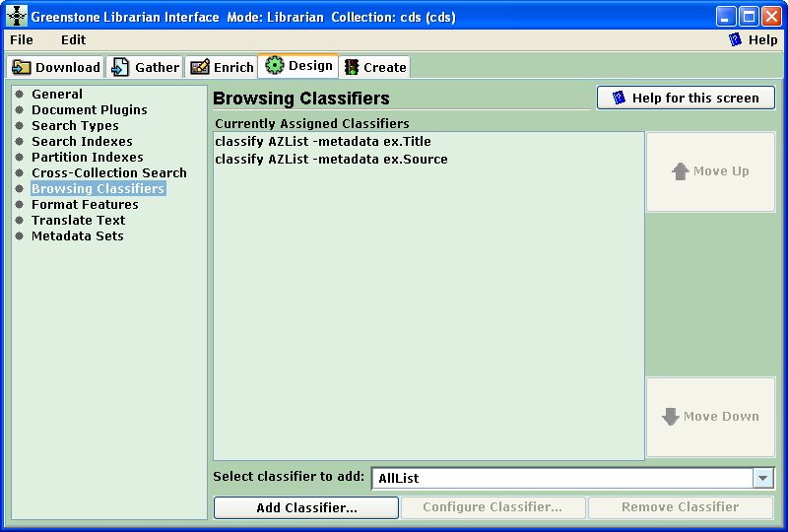
Task: Open Document Plugins section
Action: 89,110
